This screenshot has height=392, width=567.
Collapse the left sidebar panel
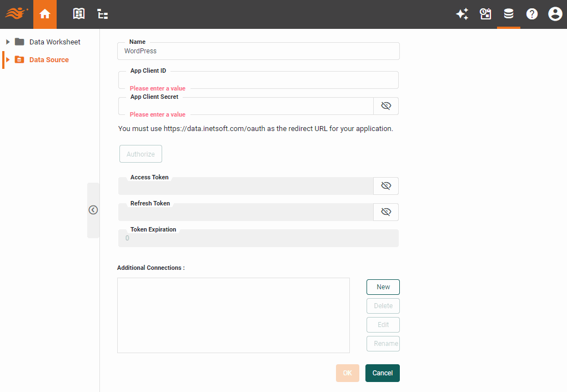pyautogui.click(x=93, y=210)
